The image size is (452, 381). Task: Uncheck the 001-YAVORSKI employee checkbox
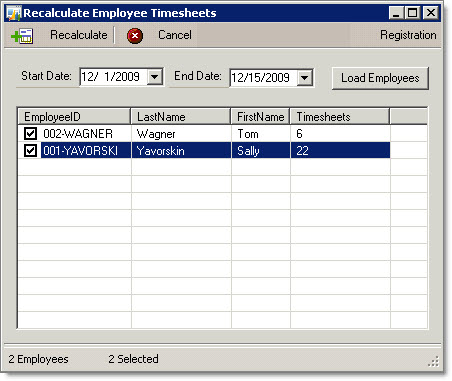pos(30,150)
